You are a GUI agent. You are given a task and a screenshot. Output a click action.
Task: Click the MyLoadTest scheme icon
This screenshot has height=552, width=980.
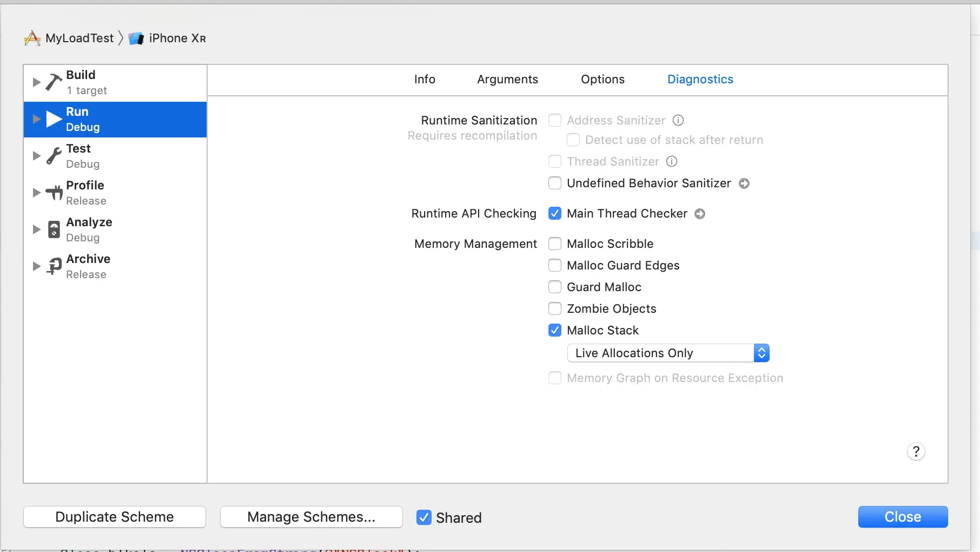pyautogui.click(x=32, y=38)
